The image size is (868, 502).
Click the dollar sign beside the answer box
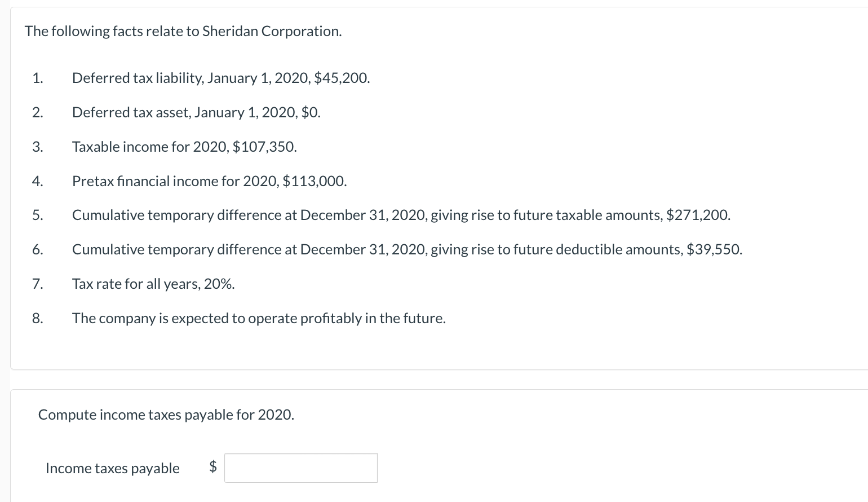213,466
